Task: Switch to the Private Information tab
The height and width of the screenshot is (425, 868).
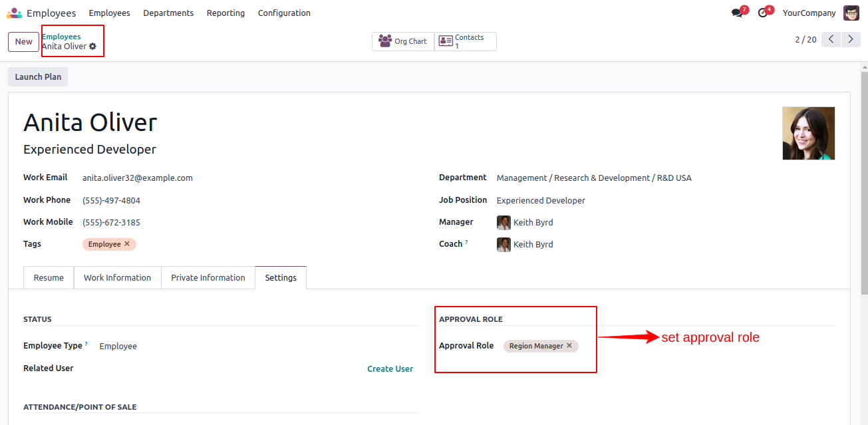Action: click(x=208, y=277)
